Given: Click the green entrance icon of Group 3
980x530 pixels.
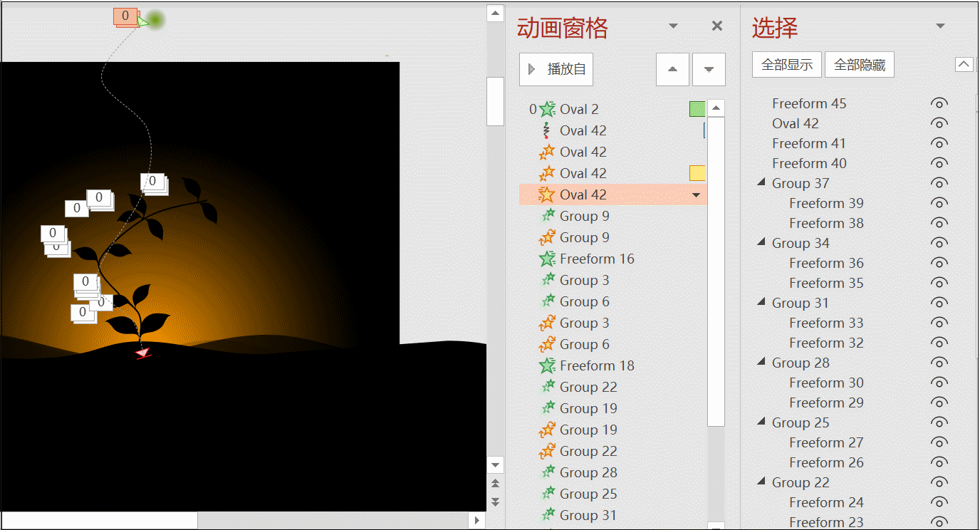Looking at the screenshot, I should (x=548, y=280).
